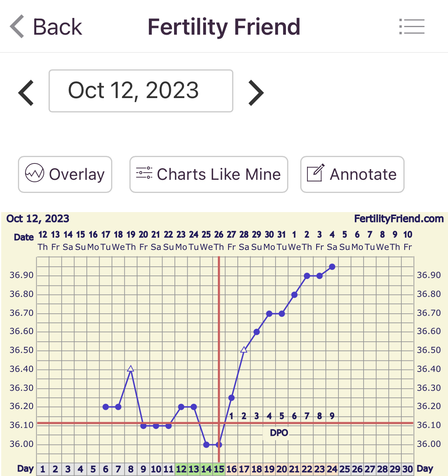448x476 pixels.
Task: Tap the Back chevron icon
Action: (x=17, y=27)
